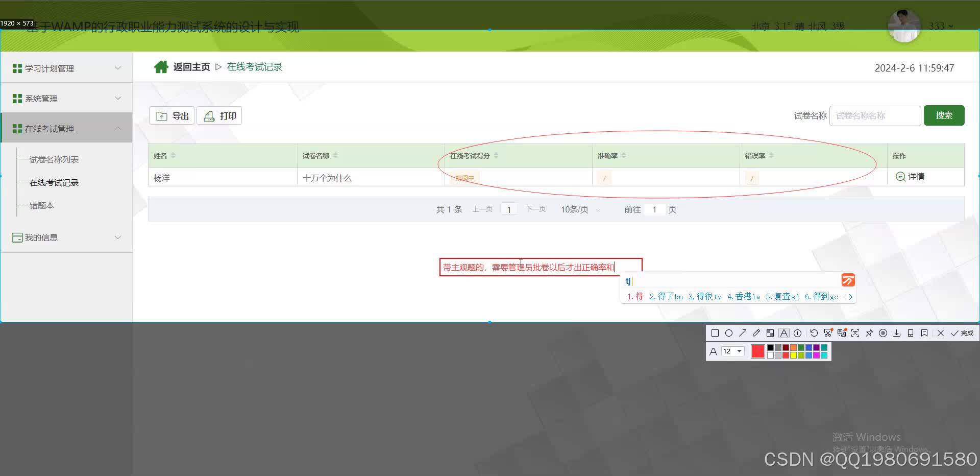Sort by the 错误率 column
Screen dimensions: 980x476
pyautogui.click(x=771, y=156)
